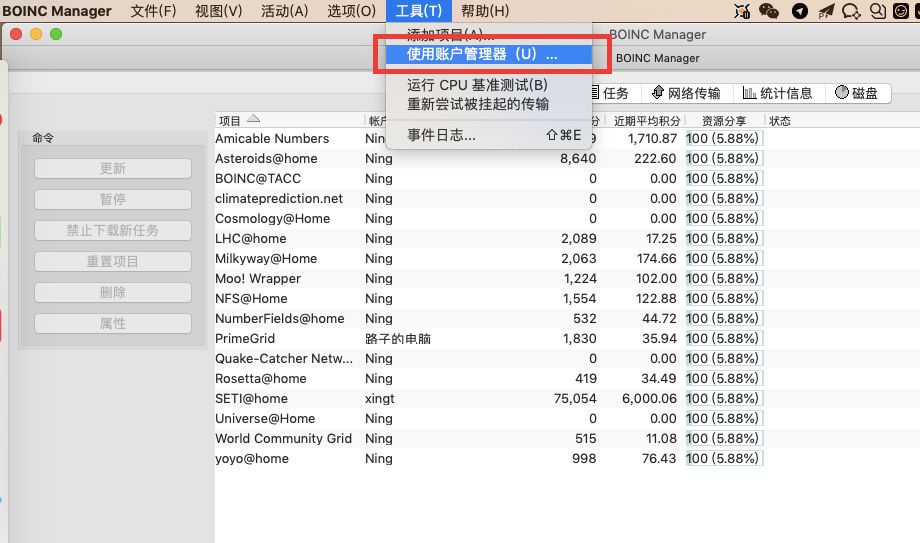Click the paper plane menu bar icon
Viewport: 920px width, 543px height.
coord(826,11)
